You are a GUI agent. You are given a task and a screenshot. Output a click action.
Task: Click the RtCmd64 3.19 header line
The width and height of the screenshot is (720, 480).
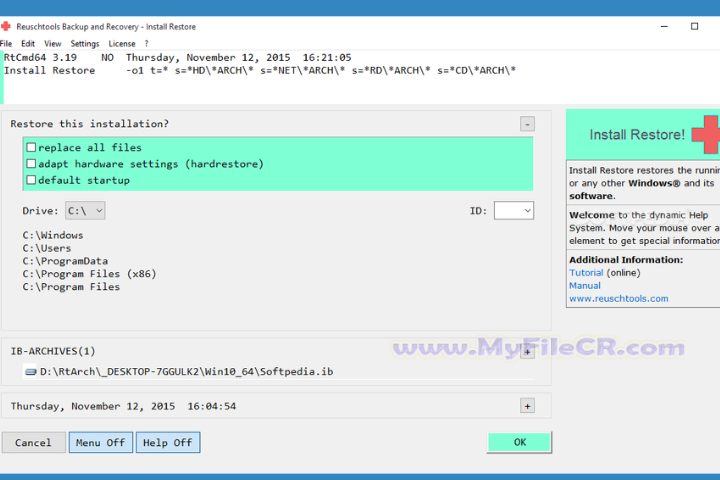tap(177, 57)
